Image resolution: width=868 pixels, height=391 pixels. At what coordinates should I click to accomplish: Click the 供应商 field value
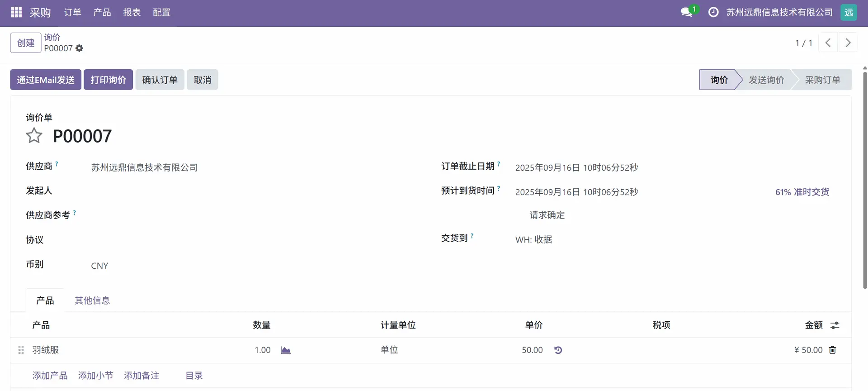coord(144,167)
